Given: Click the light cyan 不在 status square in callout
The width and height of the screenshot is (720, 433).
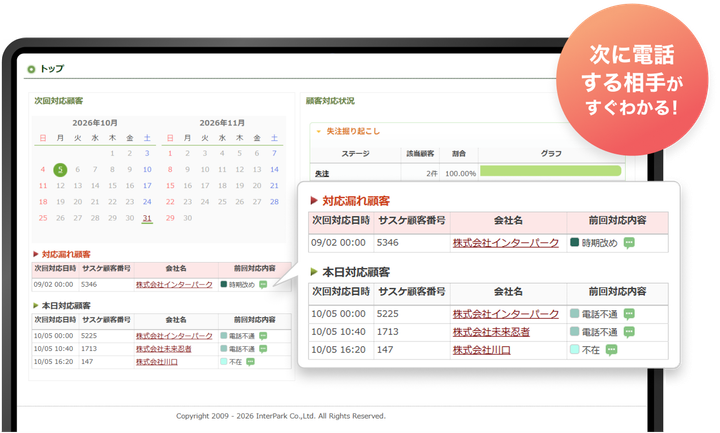Looking at the screenshot, I should (x=574, y=349).
